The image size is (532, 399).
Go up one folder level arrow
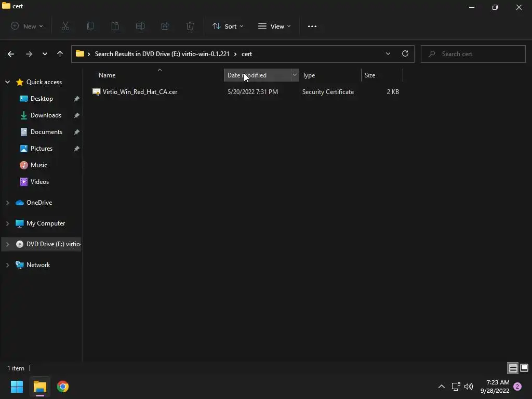[60, 54]
